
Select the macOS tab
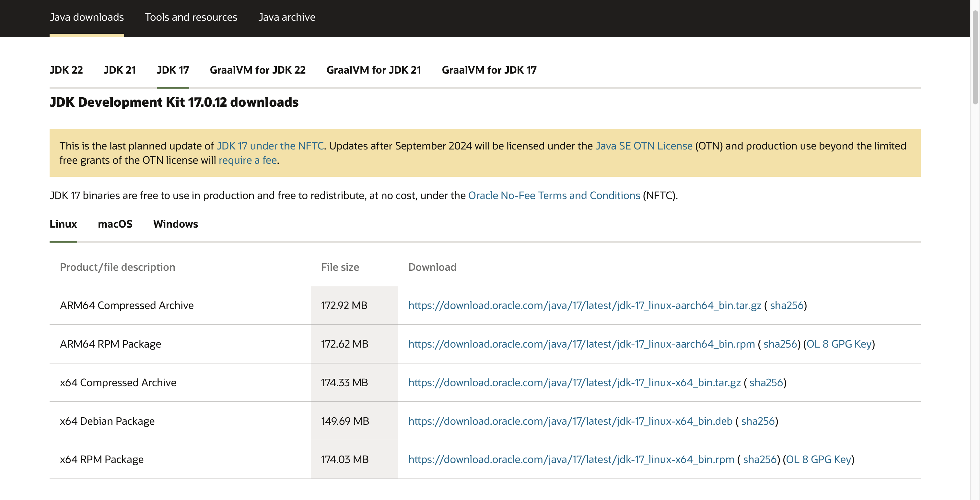click(x=115, y=224)
